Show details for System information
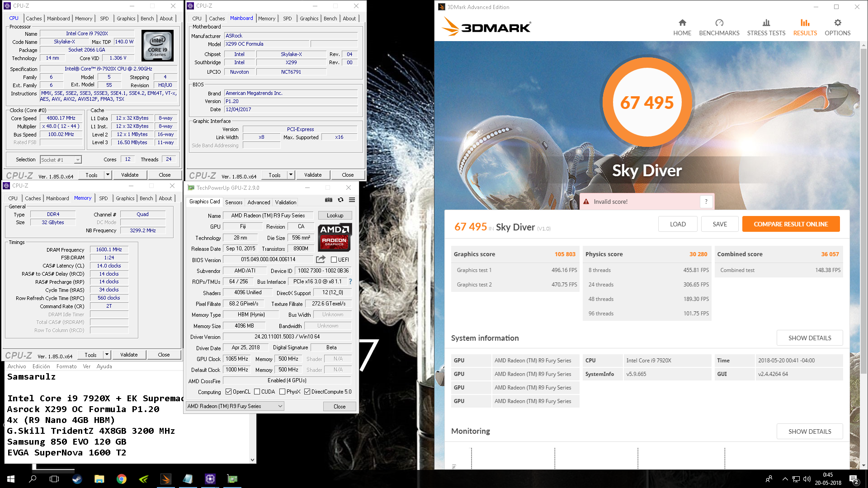Image resolution: width=868 pixels, height=488 pixels. [810, 338]
